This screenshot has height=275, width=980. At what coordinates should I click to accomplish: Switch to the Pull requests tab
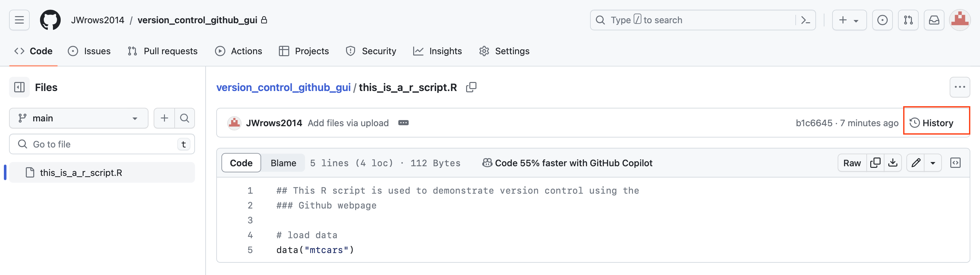[x=163, y=51]
